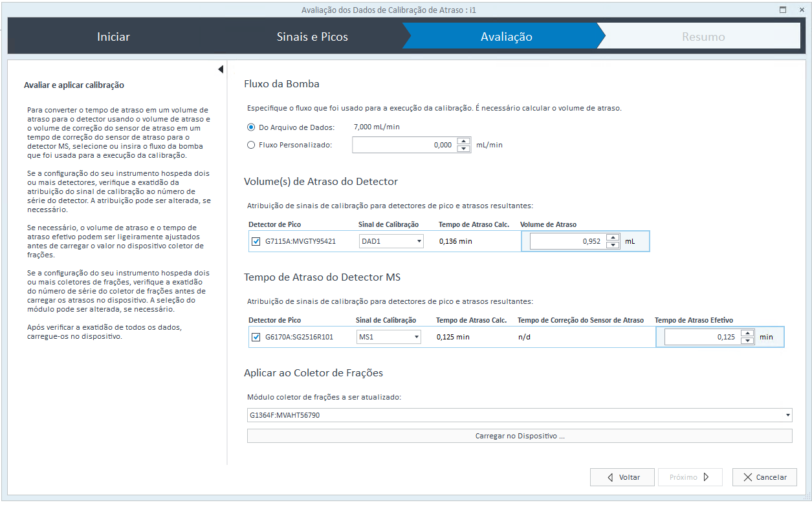Click the Avaliar e aplicar calibração heading

[x=74, y=85]
